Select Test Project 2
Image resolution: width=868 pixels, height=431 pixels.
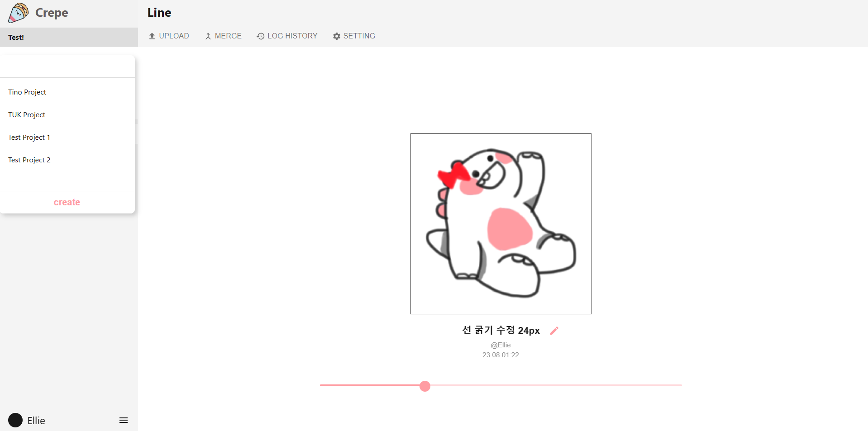point(29,160)
